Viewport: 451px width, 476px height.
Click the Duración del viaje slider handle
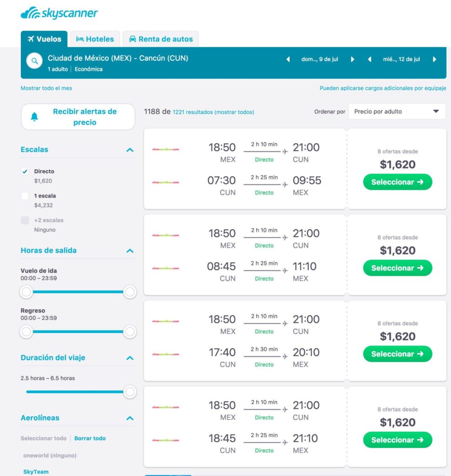click(130, 392)
